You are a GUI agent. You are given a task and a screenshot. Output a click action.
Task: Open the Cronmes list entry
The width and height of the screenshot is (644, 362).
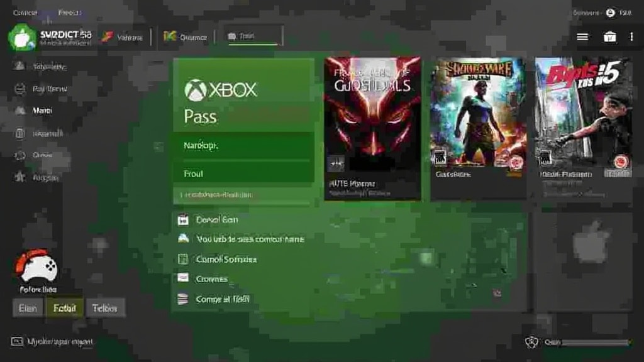point(203,278)
